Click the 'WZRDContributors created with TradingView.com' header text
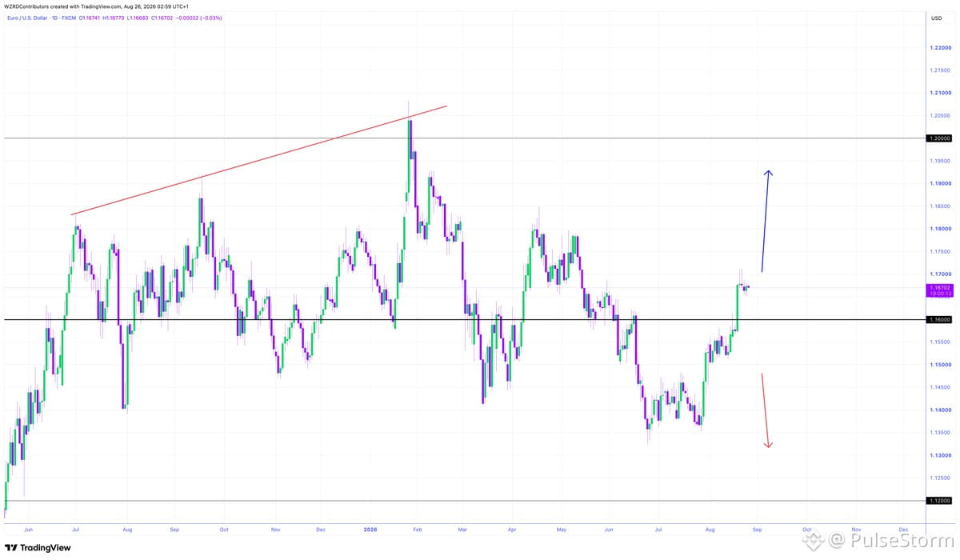The height and width of the screenshot is (560, 960). 64,6
